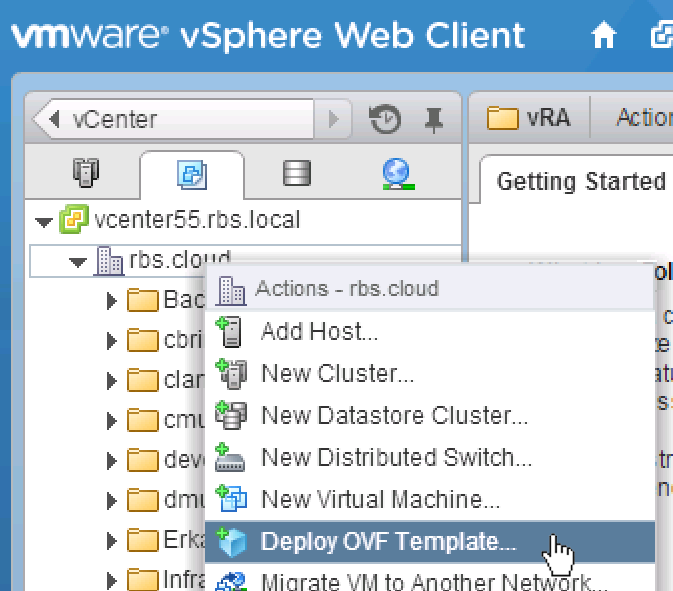Click the vmware vSphere Web Client logo

coord(268,35)
